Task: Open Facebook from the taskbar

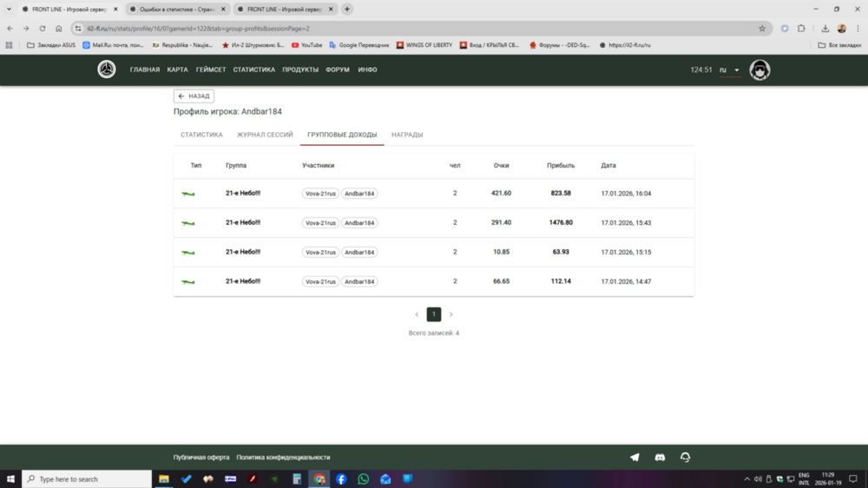Action: click(x=341, y=478)
